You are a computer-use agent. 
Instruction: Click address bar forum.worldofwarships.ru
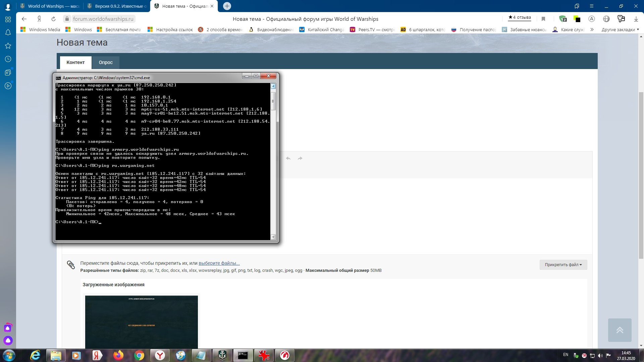103,19
